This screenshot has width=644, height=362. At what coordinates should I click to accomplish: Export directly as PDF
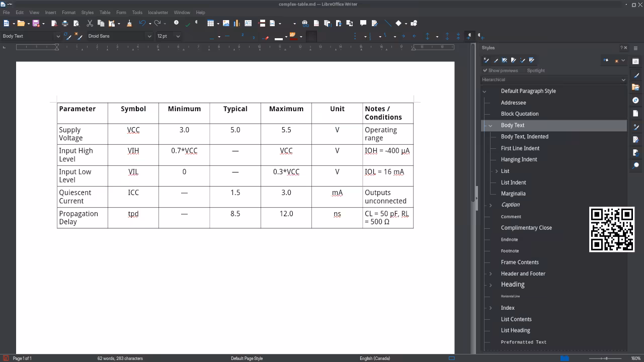[54, 23]
